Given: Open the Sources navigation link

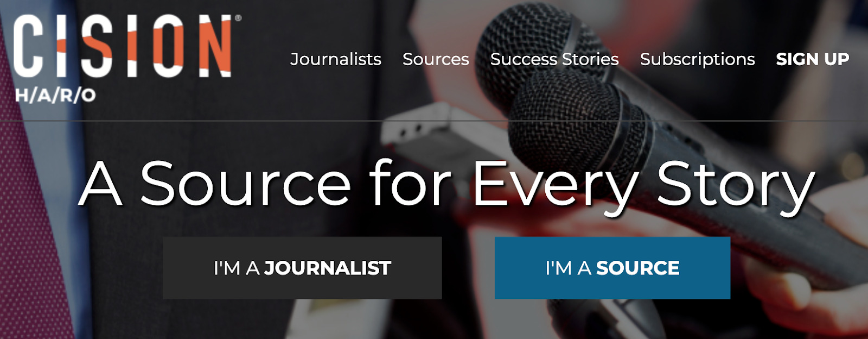Looking at the screenshot, I should tap(436, 59).
